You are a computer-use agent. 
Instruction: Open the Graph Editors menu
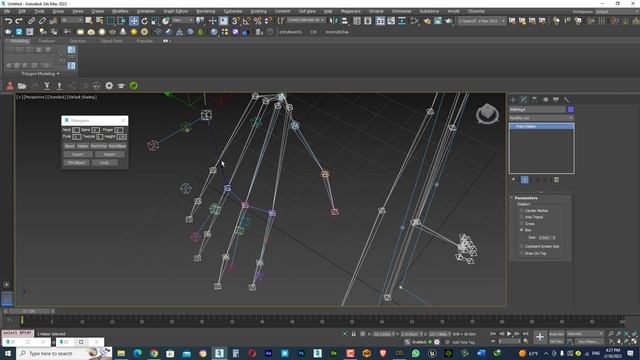tap(176, 11)
